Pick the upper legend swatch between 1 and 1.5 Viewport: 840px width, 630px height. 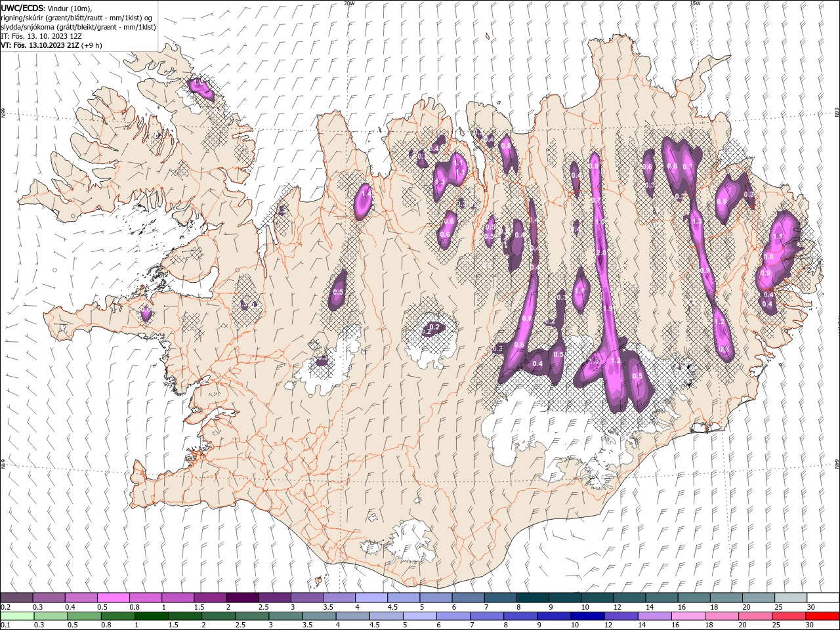178,598
